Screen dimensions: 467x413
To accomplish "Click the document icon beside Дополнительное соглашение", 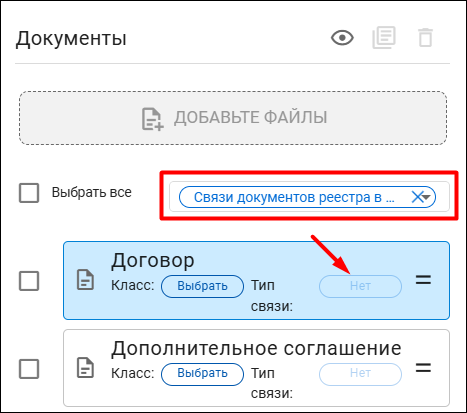I will click(85, 368).
